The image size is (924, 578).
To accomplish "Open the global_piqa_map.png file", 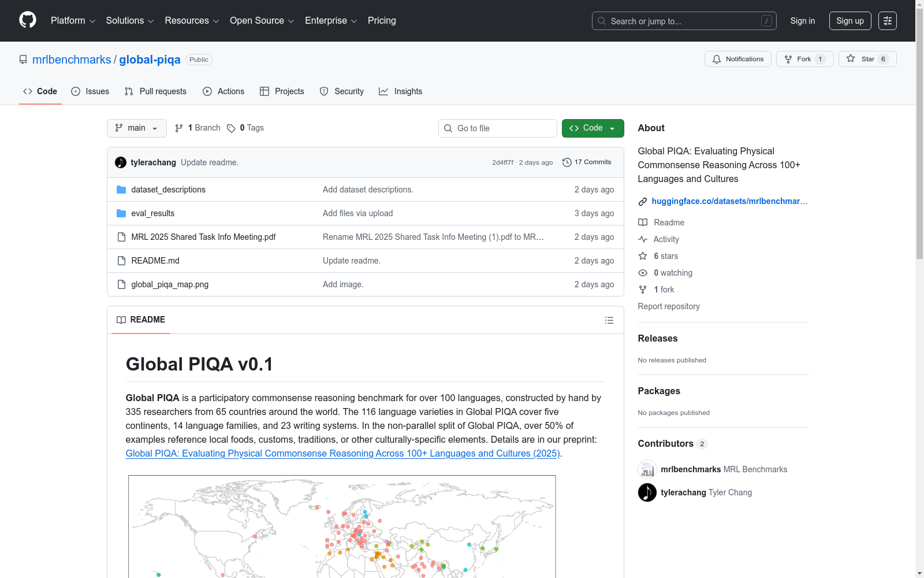I will pyautogui.click(x=170, y=284).
